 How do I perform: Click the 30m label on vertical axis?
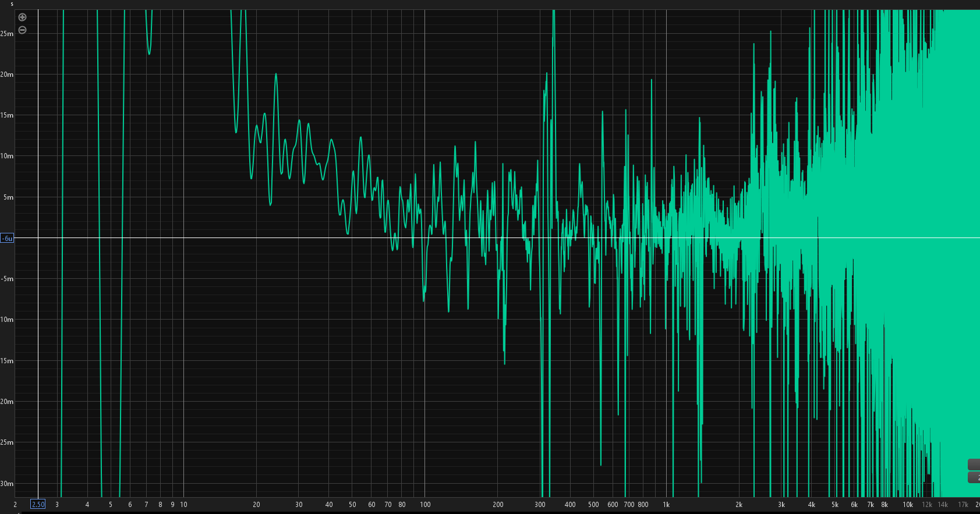tap(6, 484)
